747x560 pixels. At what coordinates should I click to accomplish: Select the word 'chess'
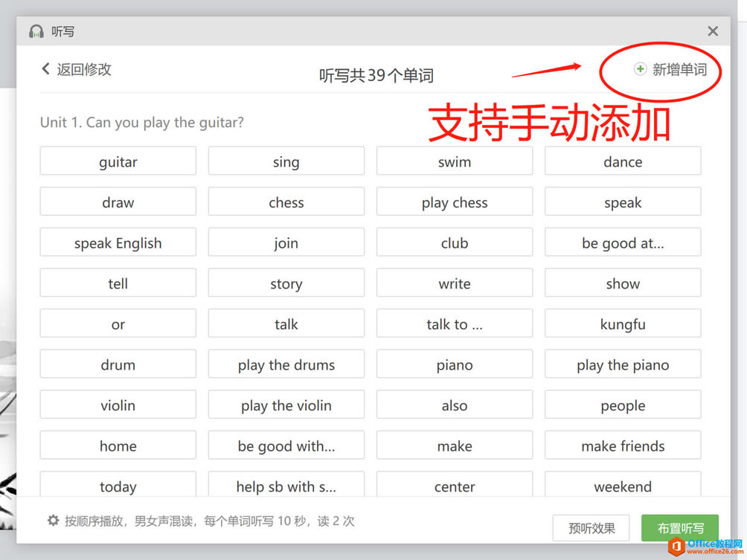click(x=286, y=202)
